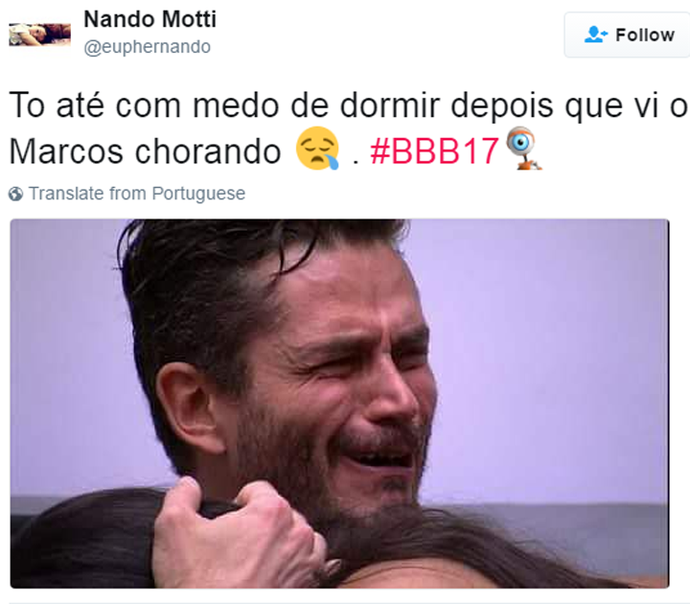
Task: Click the globe icon beside Translate
Action: click(x=16, y=194)
